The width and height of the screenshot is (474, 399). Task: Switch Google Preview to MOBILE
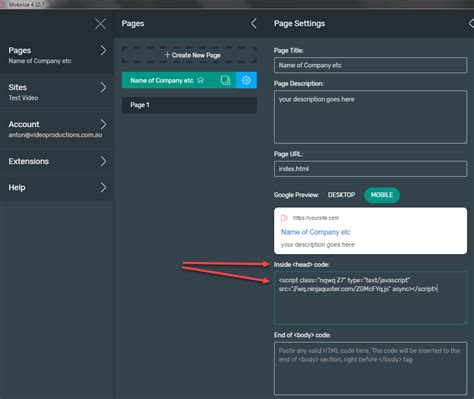pyautogui.click(x=382, y=195)
